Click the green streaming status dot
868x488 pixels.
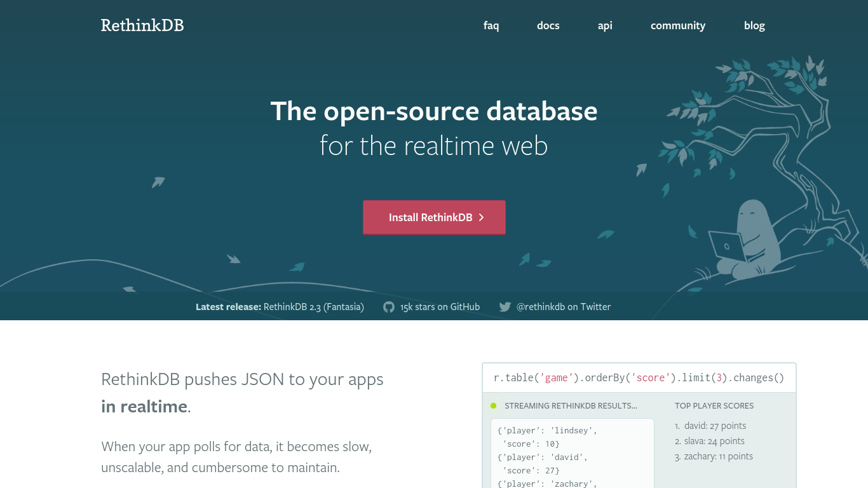tap(494, 405)
